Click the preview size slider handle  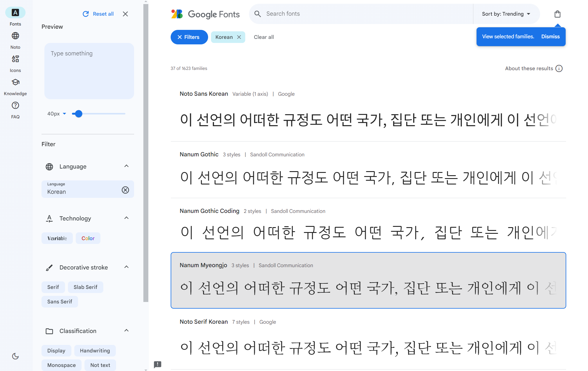click(x=78, y=114)
